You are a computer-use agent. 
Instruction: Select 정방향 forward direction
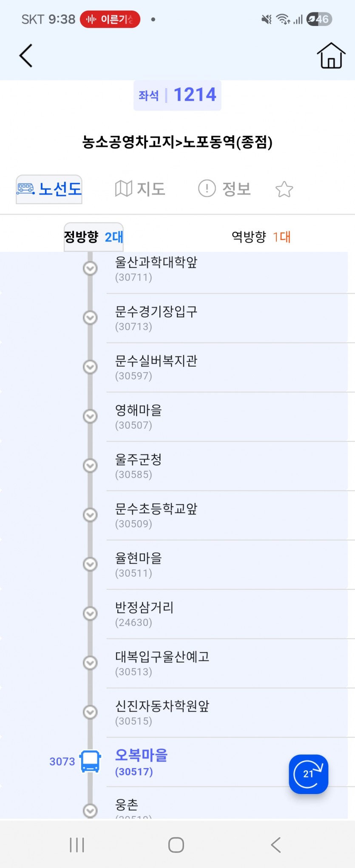click(x=94, y=237)
